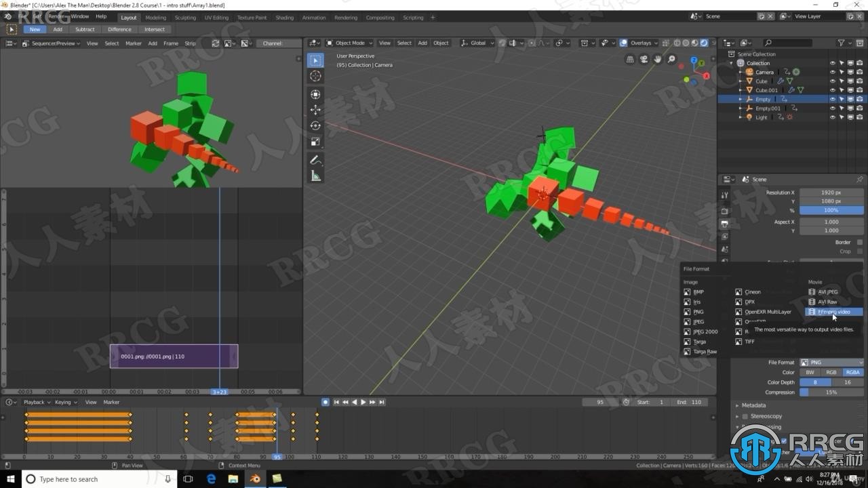This screenshot has width=868, height=488.
Task: Click the Camera object icon in outliner
Action: tap(749, 72)
